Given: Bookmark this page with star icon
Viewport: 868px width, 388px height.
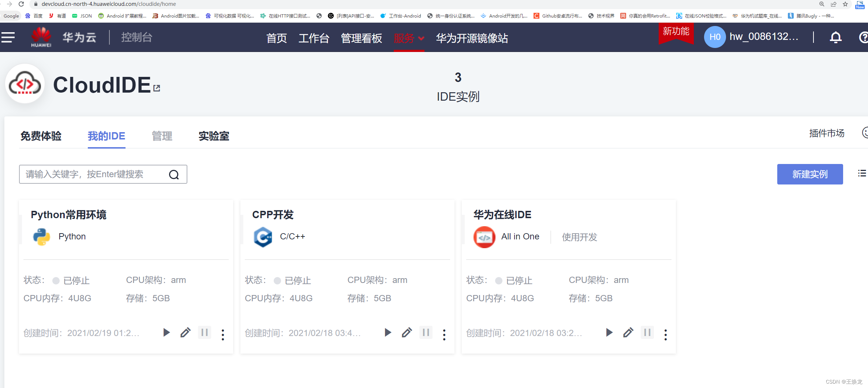Looking at the screenshot, I should pos(845,4).
